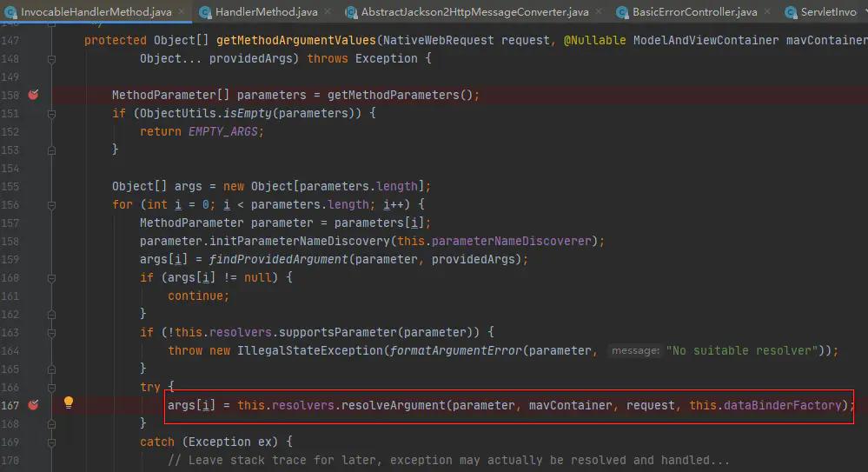Click dataBinderFactory on line 167
This screenshot has height=472, width=868.
[x=782, y=406]
